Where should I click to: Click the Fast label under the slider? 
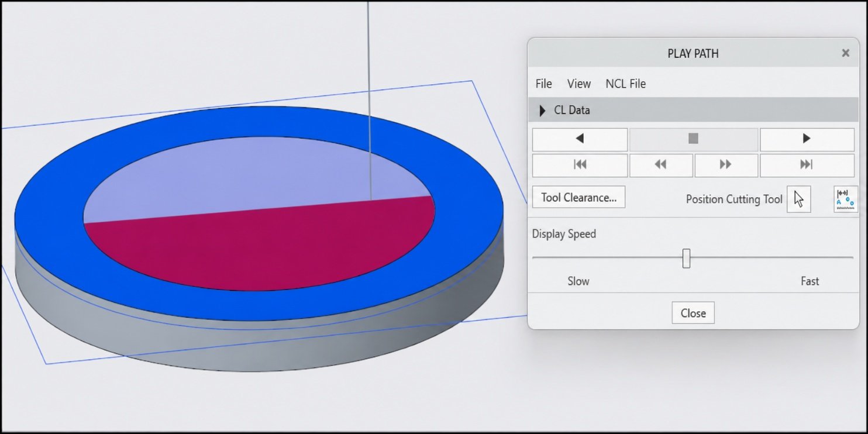tap(810, 281)
